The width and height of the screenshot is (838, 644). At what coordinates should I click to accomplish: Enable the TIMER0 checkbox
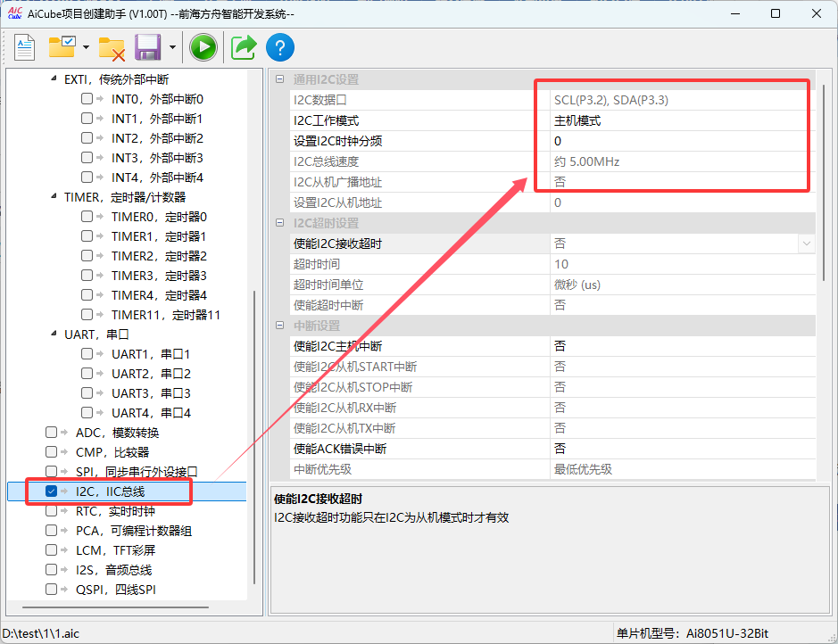pyautogui.click(x=87, y=216)
